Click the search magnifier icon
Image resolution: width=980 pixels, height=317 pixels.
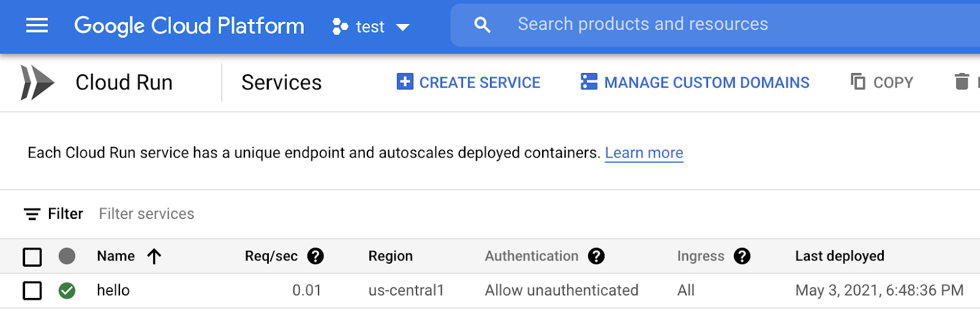[x=483, y=25]
